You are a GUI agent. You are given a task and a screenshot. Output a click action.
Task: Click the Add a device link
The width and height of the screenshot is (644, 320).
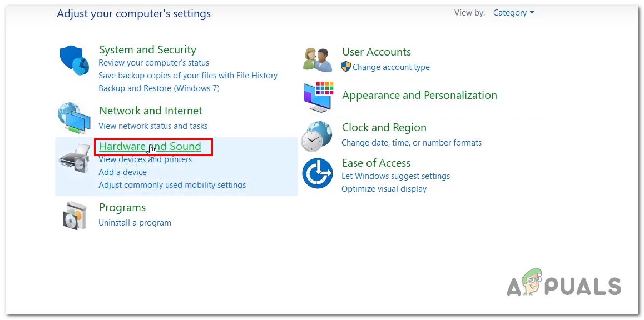pyautogui.click(x=123, y=172)
